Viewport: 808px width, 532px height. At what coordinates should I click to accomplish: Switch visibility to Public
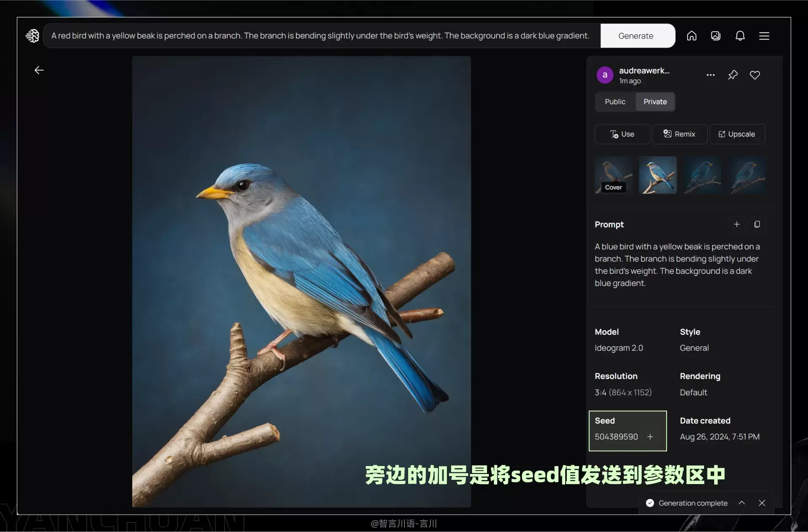tap(615, 102)
